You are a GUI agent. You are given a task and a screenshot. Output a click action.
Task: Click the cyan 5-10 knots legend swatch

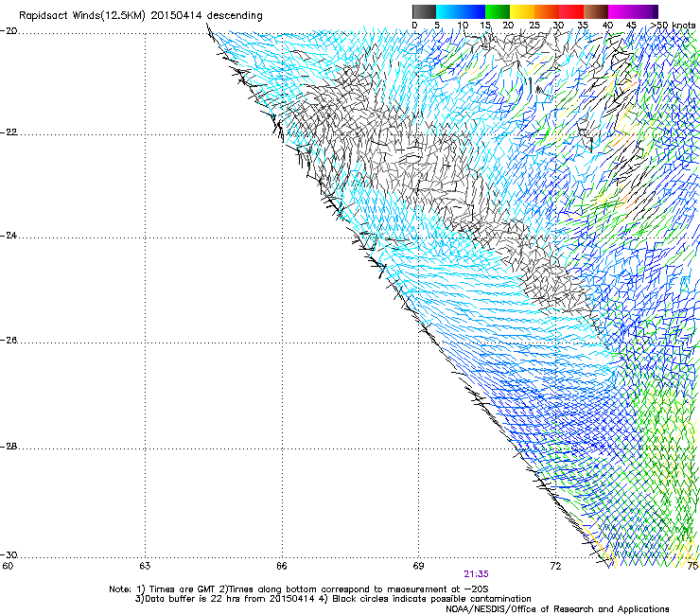click(x=448, y=11)
